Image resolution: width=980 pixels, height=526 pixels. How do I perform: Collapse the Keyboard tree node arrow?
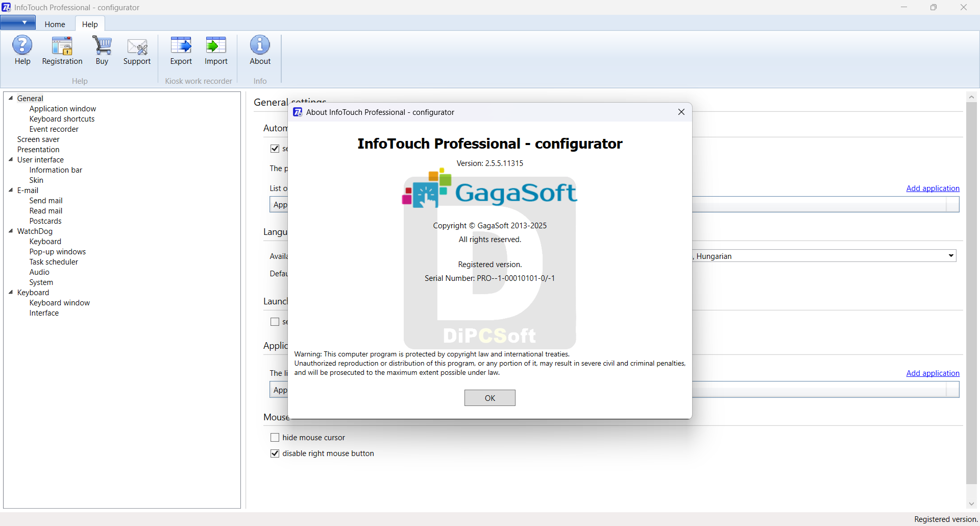[11, 292]
